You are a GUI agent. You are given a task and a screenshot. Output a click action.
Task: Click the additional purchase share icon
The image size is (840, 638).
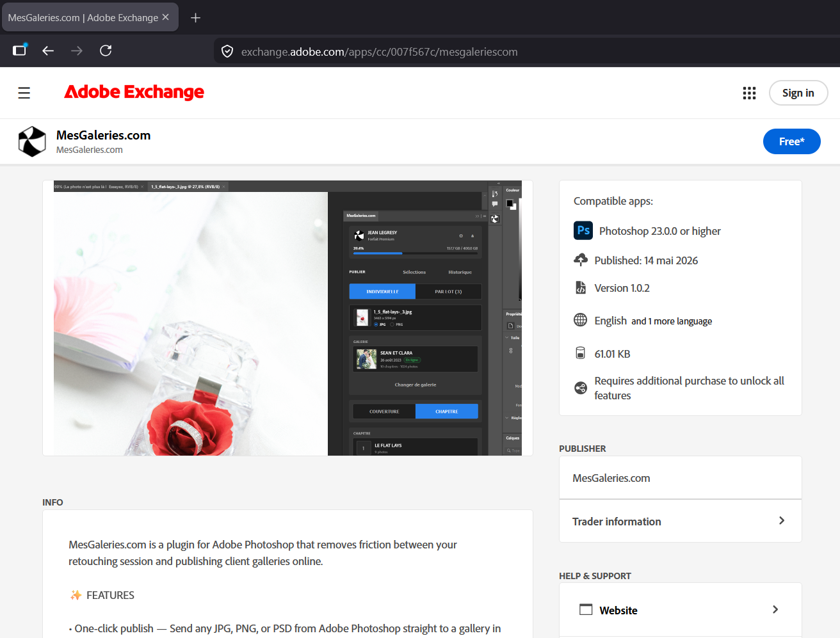point(581,388)
